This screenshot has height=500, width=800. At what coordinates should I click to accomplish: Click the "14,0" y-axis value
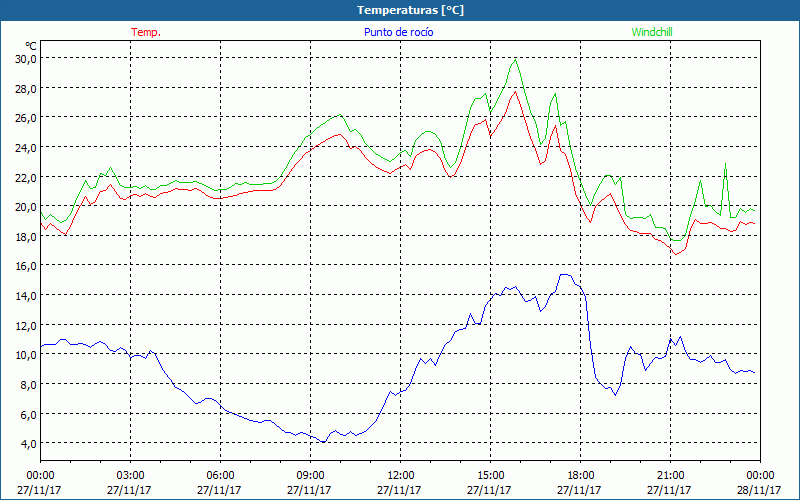tap(26, 296)
